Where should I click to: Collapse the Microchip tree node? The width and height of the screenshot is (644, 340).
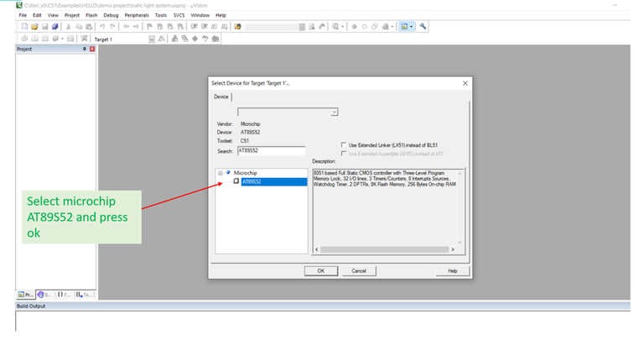(x=221, y=173)
